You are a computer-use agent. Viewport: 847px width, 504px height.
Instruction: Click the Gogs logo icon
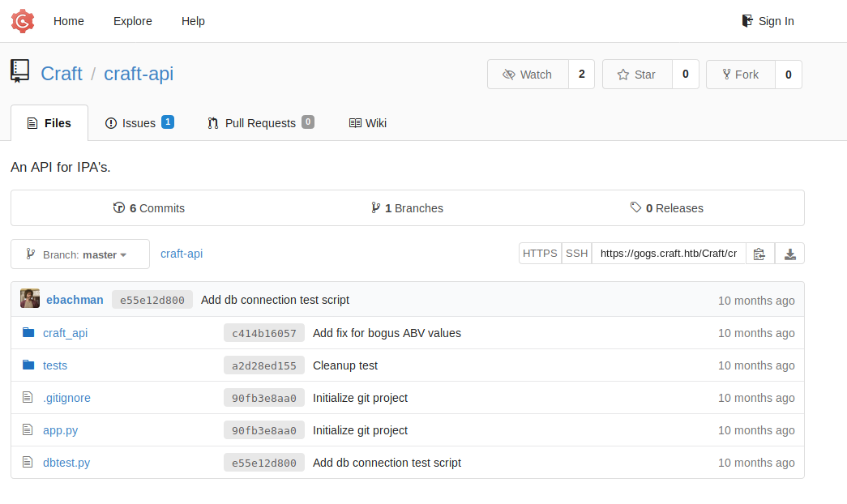coord(23,21)
